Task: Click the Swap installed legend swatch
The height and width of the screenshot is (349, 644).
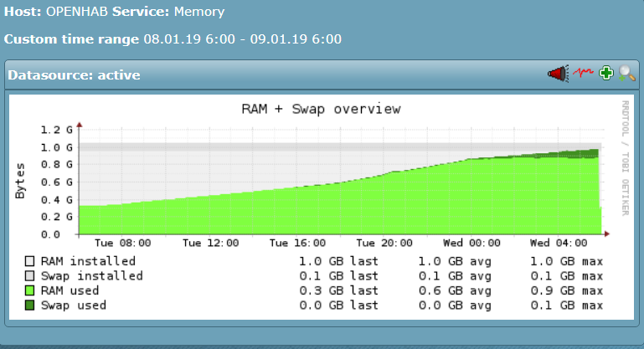Action: pyautogui.click(x=30, y=276)
